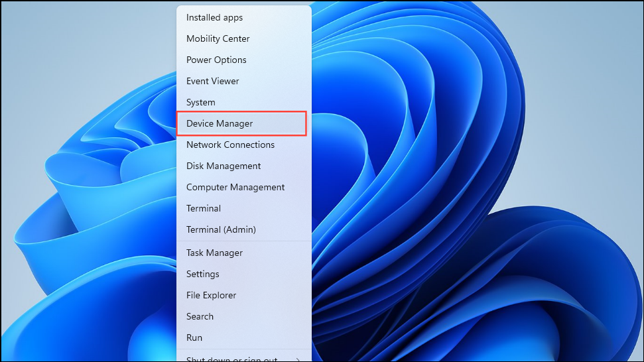This screenshot has height=362, width=644.
Task: Launch File Explorer
Action: pos(244,296)
